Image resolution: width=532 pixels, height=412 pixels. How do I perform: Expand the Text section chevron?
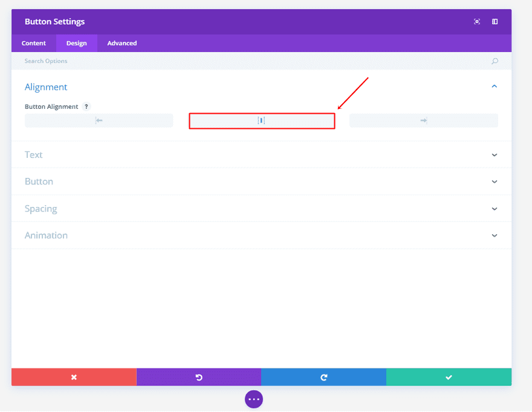pyautogui.click(x=495, y=155)
